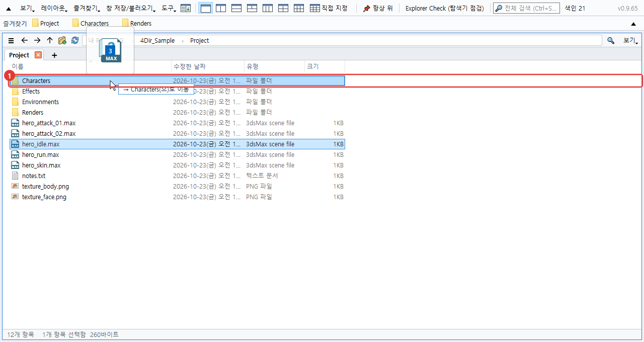Select the Effects folder
Image resolution: width=644 pixels, height=342 pixels.
click(x=177, y=92)
